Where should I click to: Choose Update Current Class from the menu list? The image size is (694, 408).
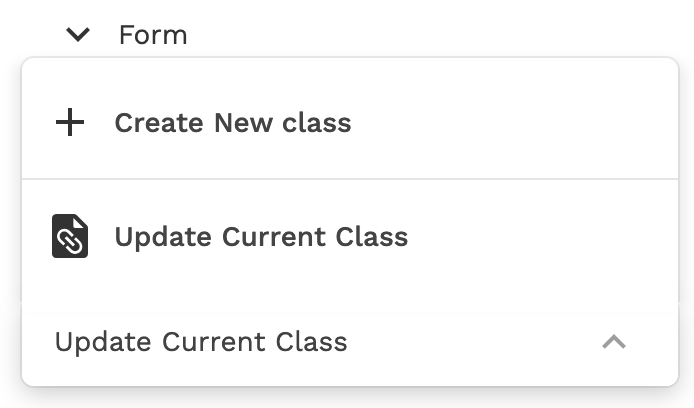(x=261, y=237)
